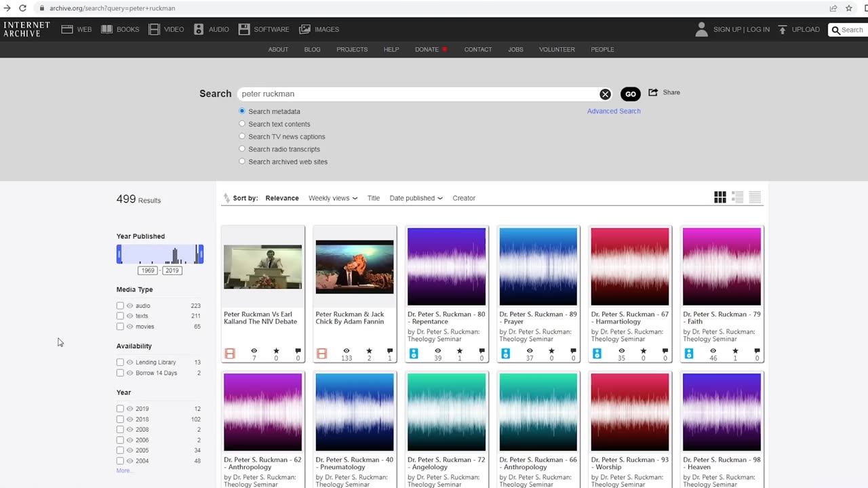Open the Volunteer menu item
The width and height of the screenshot is (868, 488).
click(x=557, y=49)
